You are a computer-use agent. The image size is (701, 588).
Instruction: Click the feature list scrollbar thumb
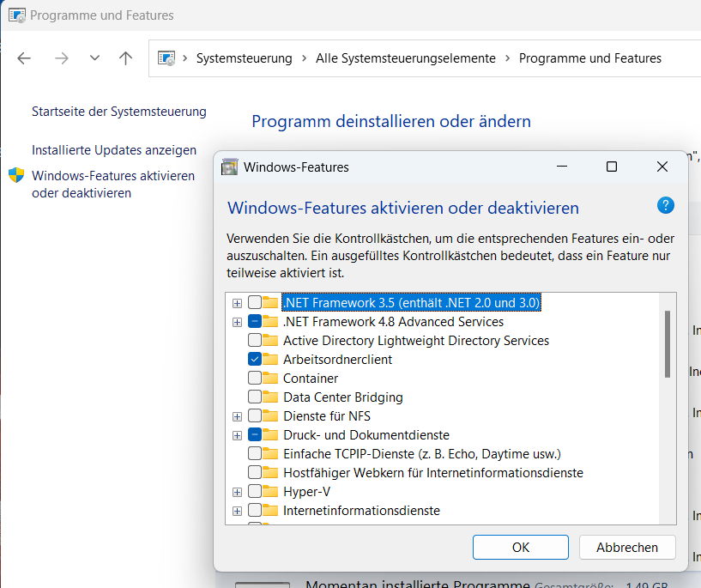pyautogui.click(x=667, y=344)
